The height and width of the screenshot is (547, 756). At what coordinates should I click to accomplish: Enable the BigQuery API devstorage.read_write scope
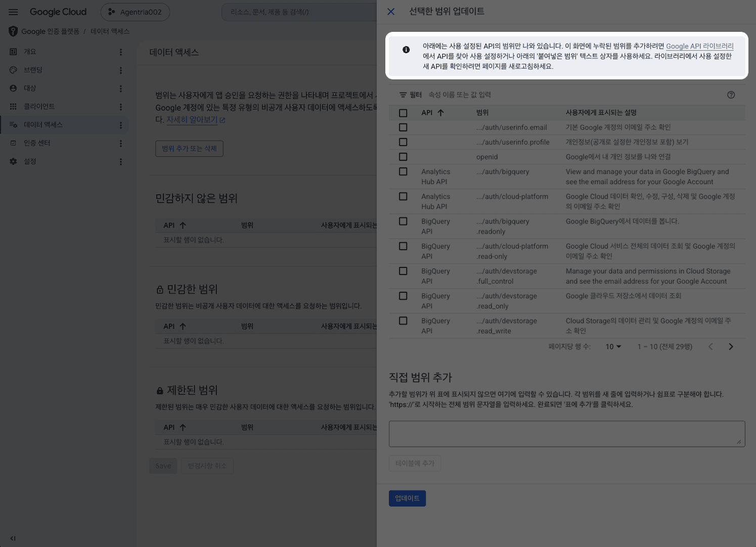pyautogui.click(x=403, y=321)
